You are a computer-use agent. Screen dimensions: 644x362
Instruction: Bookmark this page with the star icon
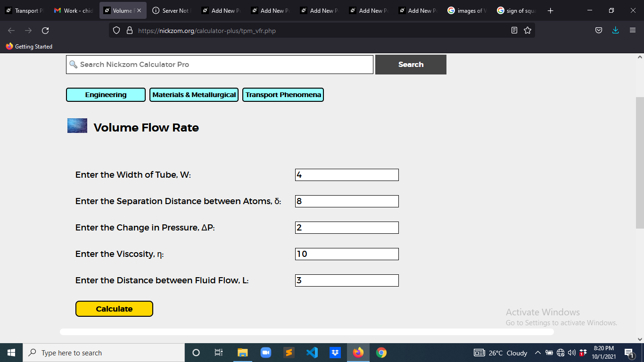528,31
